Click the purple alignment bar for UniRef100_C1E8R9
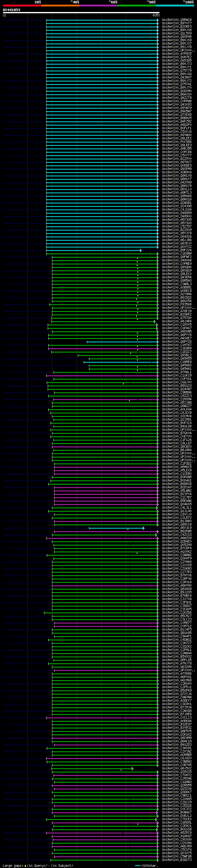The image size is (197, 868). click(x=103, y=349)
